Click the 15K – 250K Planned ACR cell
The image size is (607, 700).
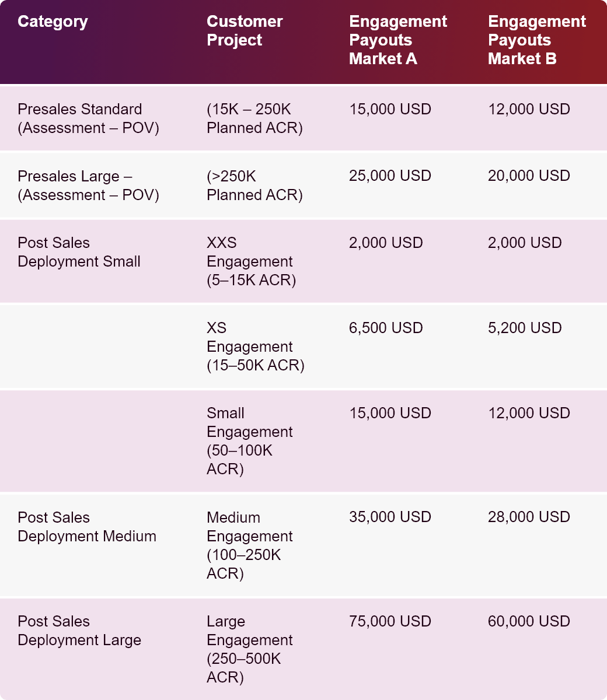tap(254, 118)
